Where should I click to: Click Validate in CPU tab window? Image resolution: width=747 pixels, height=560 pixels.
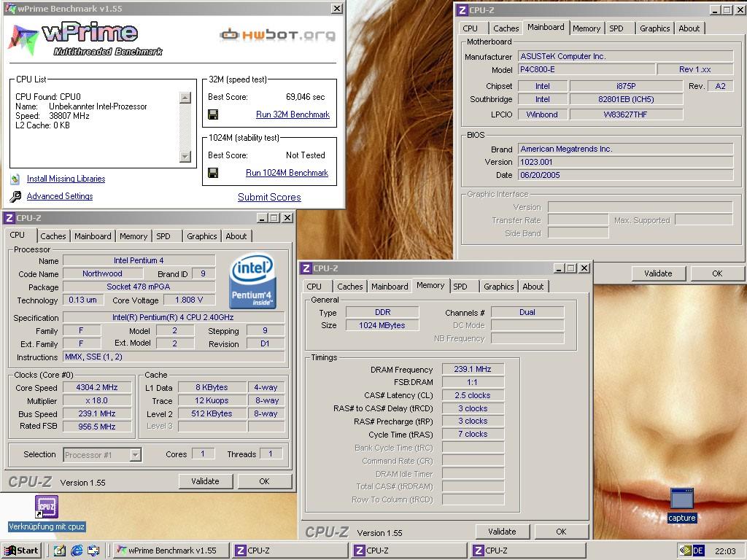pos(205,481)
